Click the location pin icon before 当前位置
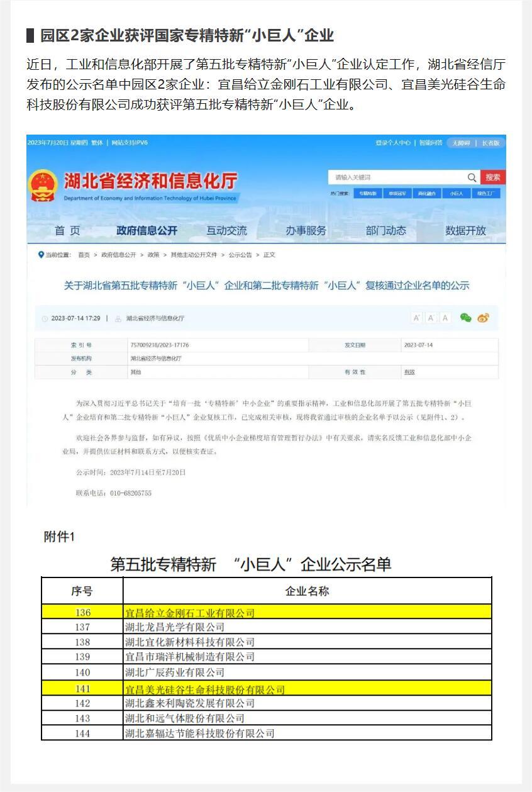This screenshot has height=792, width=532. pyautogui.click(x=41, y=255)
